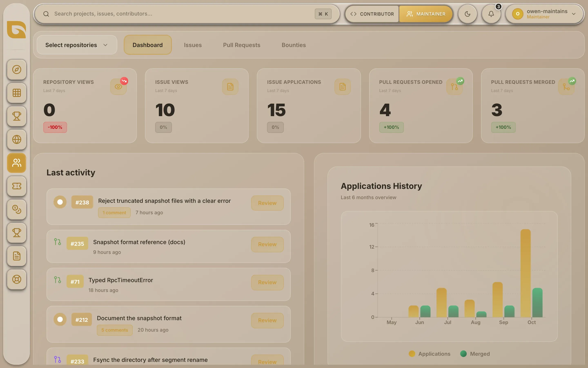
Task: Open the document sidebar icon
Action: coord(17,256)
